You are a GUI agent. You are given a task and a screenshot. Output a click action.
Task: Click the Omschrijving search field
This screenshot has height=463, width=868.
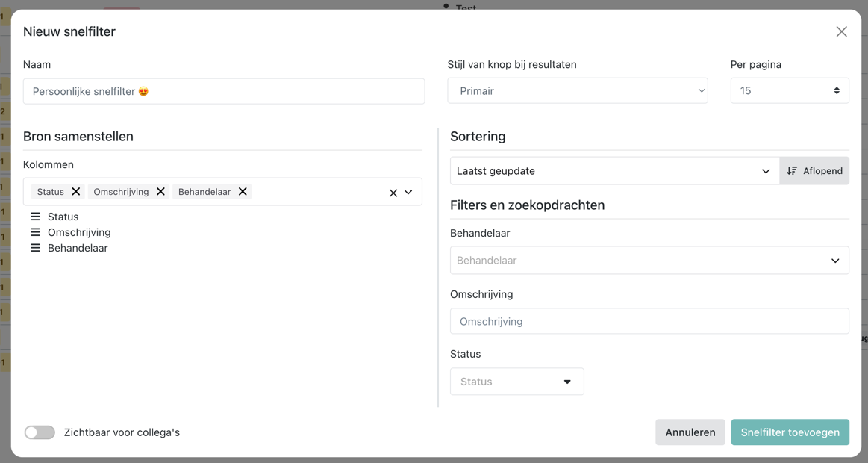click(x=649, y=321)
